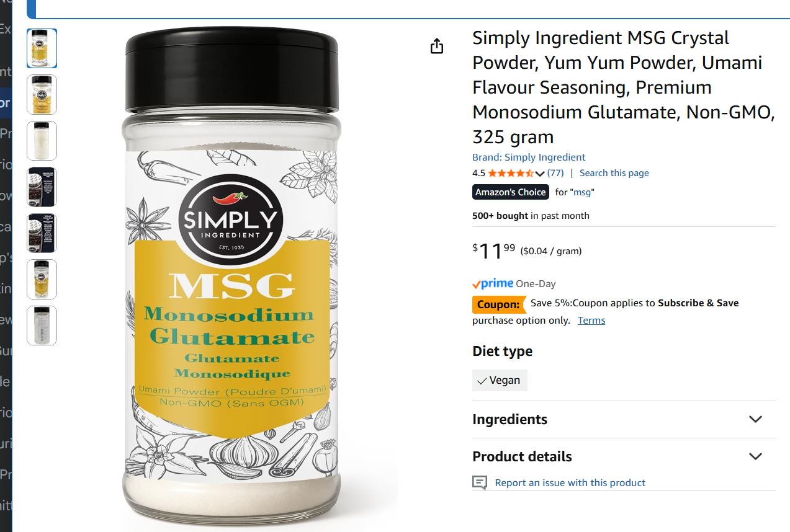The image size is (790, 532).
Task: Expand the Ingredients section chevron
Action: [x=755, y=419]
